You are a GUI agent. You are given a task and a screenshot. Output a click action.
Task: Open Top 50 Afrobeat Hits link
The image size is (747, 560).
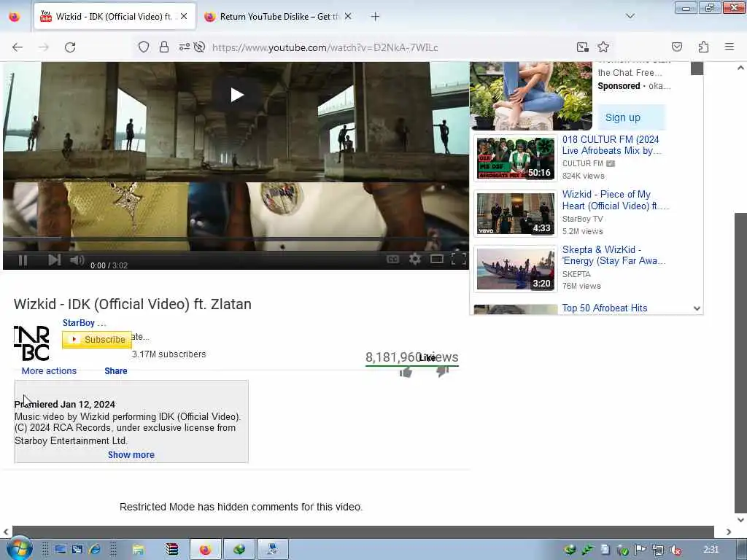coord(605,308)
